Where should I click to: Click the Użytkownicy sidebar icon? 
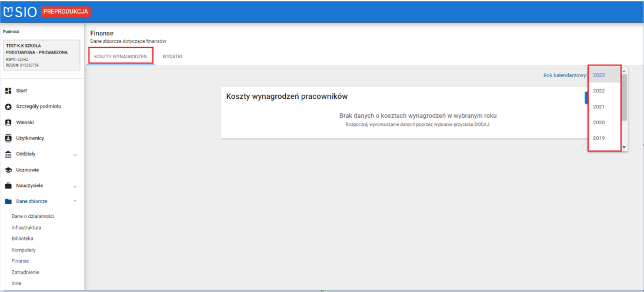pyautogui.click(x=8, y=138)
